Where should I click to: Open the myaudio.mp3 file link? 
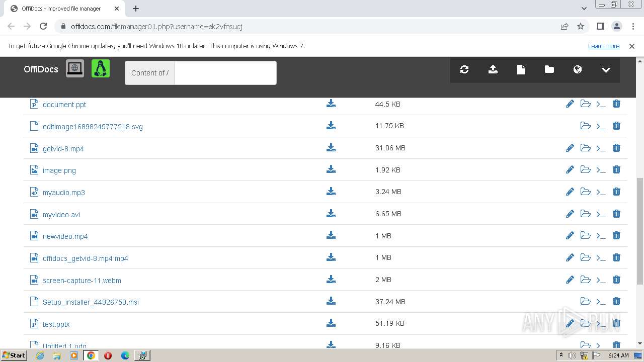64,193
